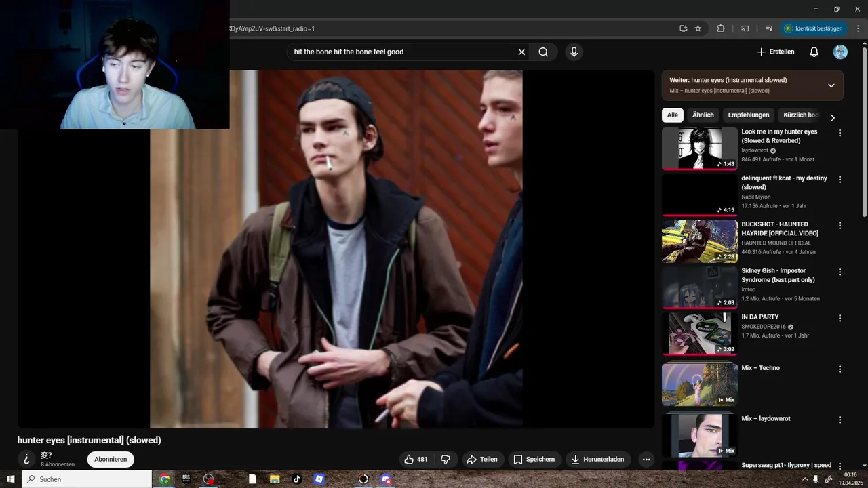Open the Mix – Techno thumbnail
Viewport: 868px width, 488px height.
click(699, 384)
